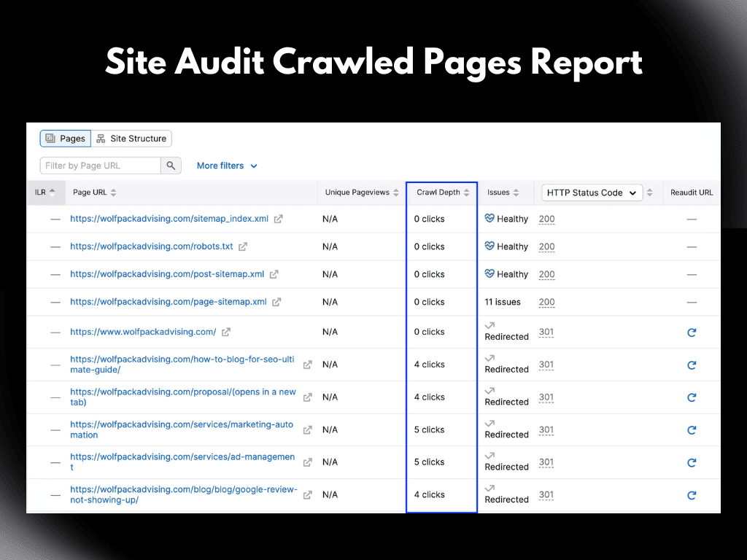Switch to the Pages tab

tap(65, 139)
